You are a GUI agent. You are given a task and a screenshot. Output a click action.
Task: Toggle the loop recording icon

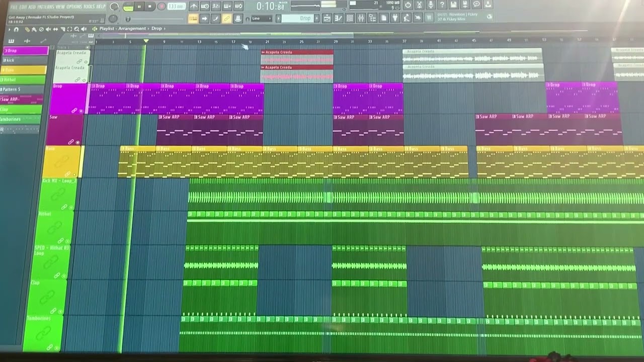point(238,6)
